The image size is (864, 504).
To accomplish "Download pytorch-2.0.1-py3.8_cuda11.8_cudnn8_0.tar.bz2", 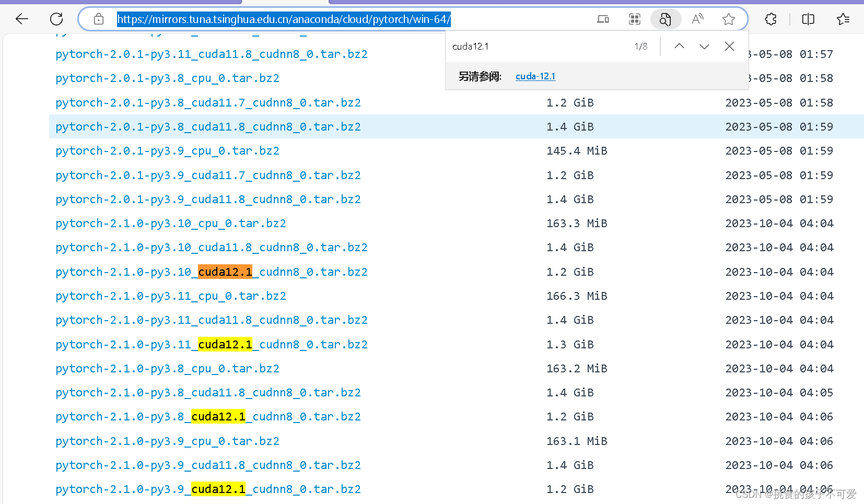I will (x=208, y=127).
